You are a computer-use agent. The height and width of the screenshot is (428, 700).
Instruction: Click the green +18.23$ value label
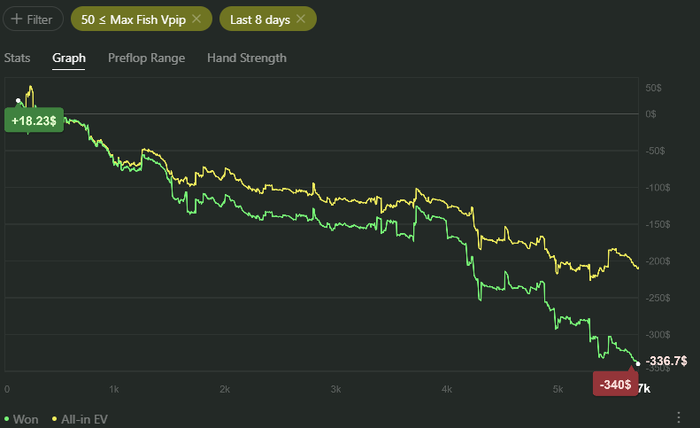click(x=34, y=119)
